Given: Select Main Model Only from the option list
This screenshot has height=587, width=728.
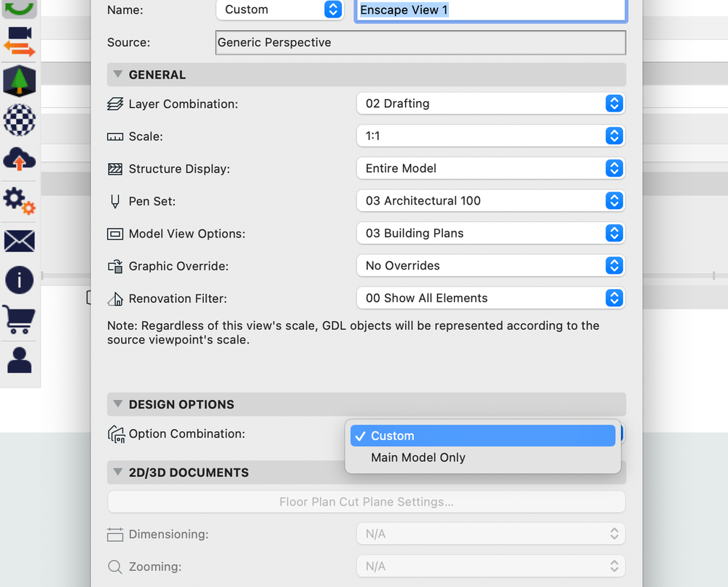Looking at the screenshot, I should [x=418, y=457].
